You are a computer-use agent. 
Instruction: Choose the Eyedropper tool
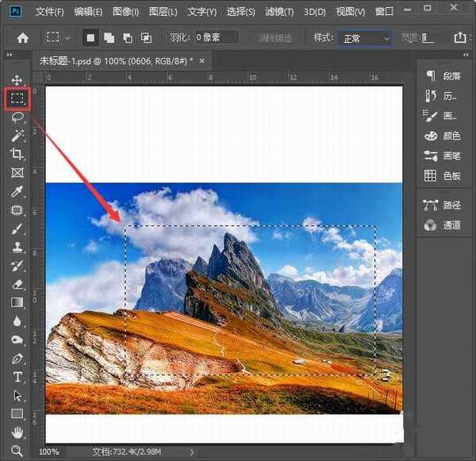coord(17,191)
